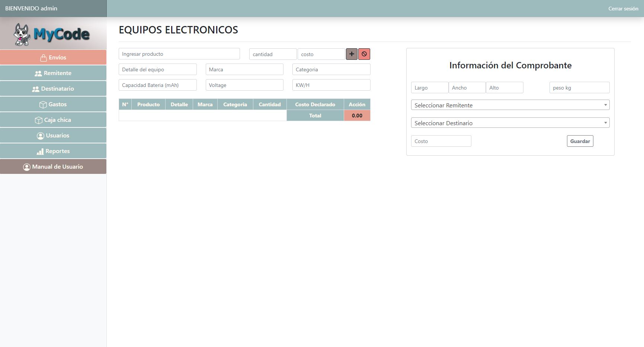Viewport: 644px width, 347px height.
Task: Click the plus icon to add product
Action: click(352, 54)
